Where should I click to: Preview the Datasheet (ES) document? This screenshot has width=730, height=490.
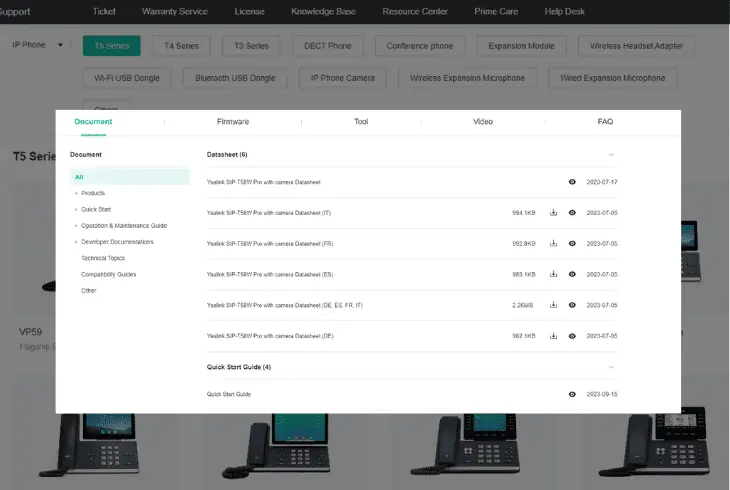pos(572,274)
